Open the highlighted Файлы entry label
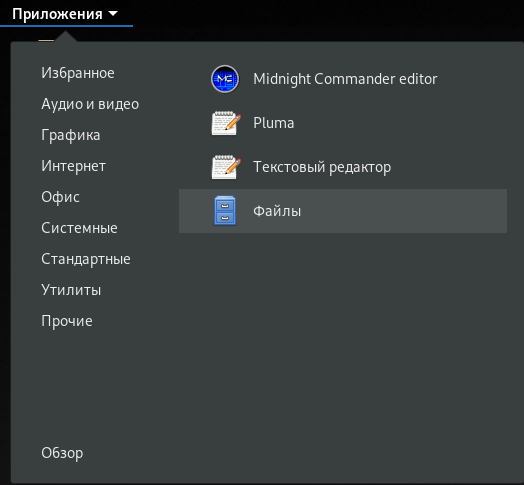Viewport: 524px width, 485px height. [277, 211]
